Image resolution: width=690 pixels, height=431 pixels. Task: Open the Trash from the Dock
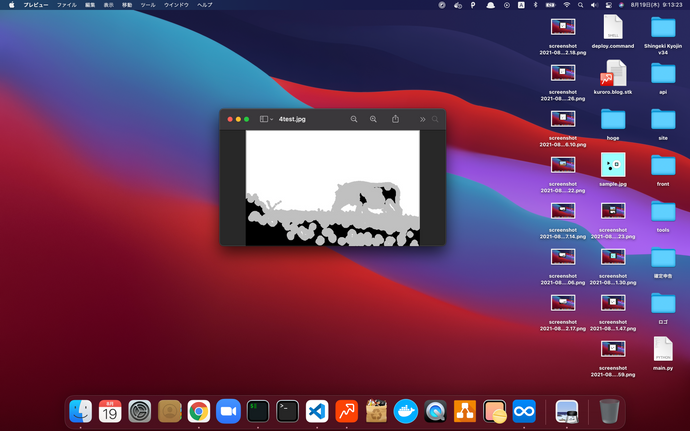click(609, 411)
